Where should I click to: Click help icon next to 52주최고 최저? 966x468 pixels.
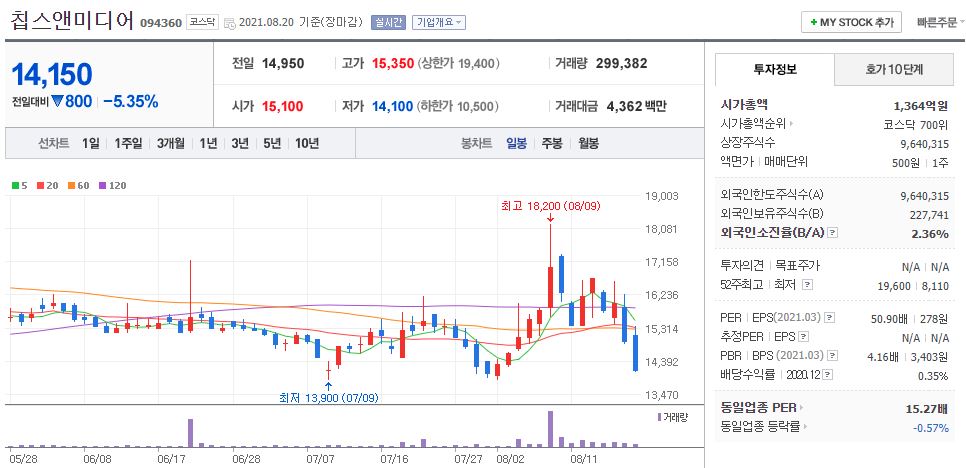click(x=808, y=285)
